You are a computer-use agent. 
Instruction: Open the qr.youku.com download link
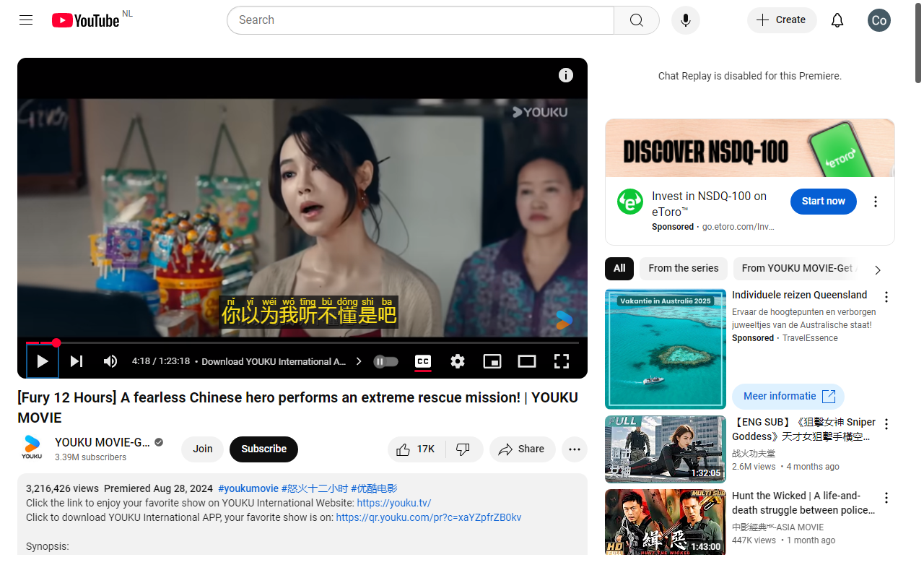coord(429,517)
